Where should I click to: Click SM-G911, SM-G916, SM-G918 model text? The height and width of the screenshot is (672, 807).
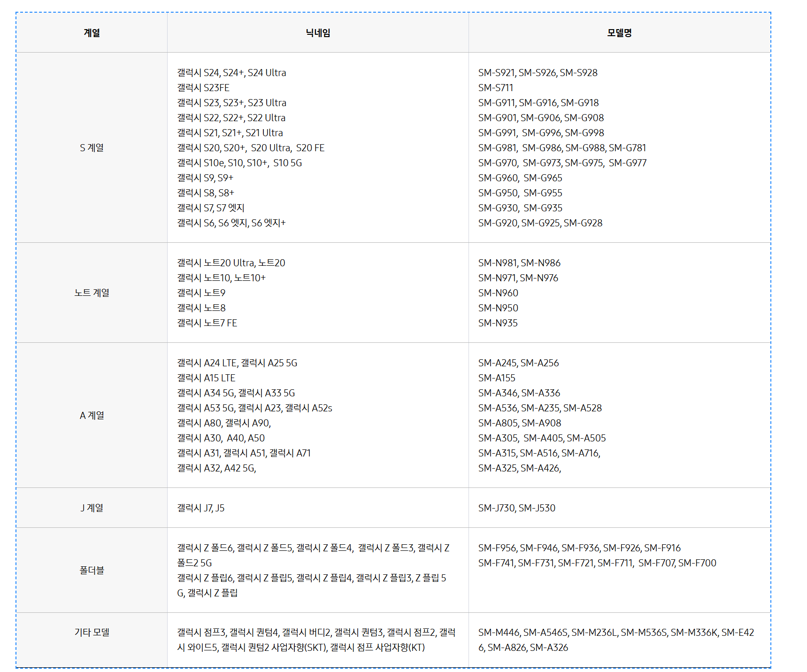[x=538, y=103]
